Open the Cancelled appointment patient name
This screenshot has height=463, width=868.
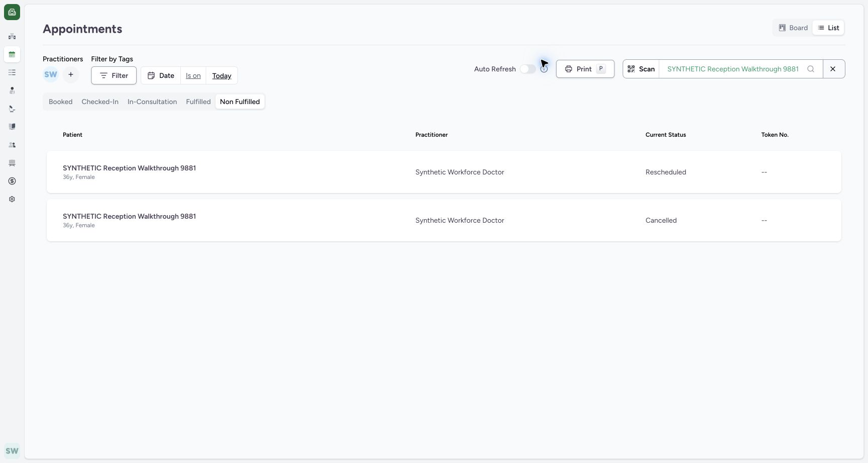129,216
